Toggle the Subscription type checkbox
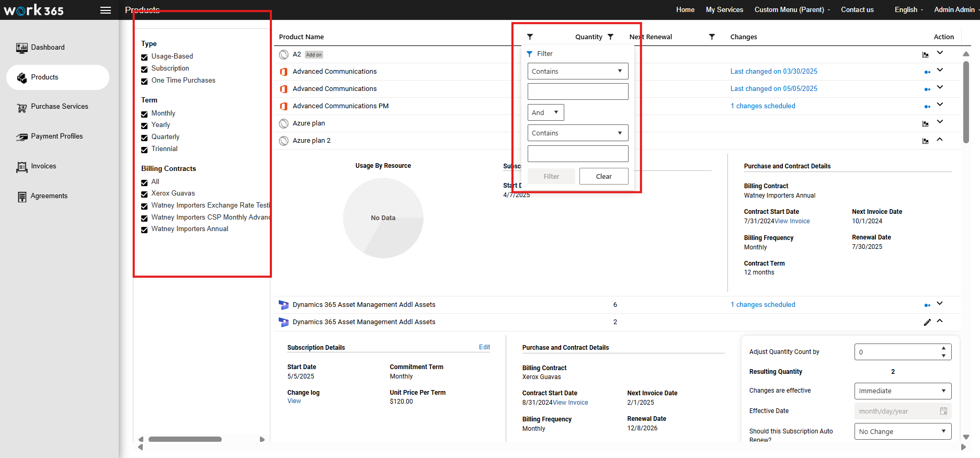The image size is (980, 458). [144, 69]
